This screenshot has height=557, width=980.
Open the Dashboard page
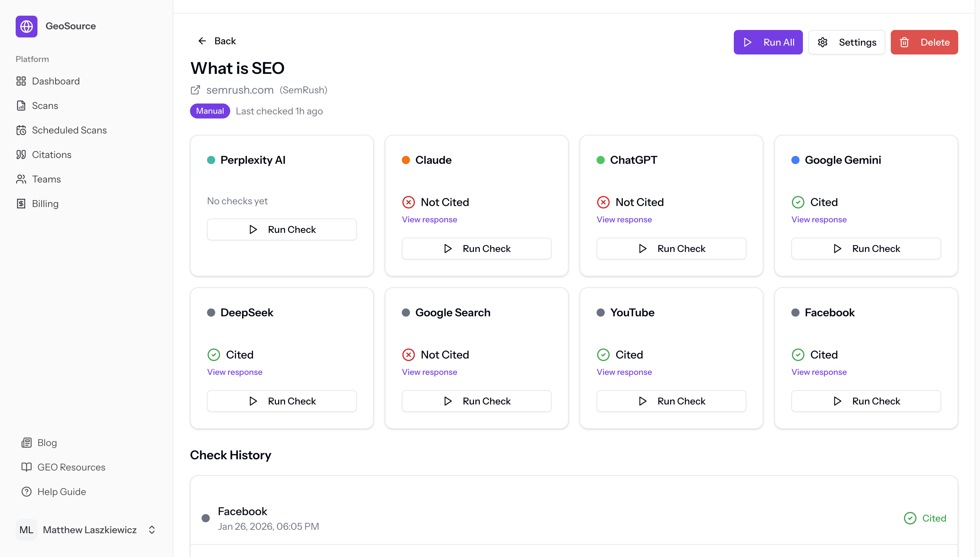point(56,81)
